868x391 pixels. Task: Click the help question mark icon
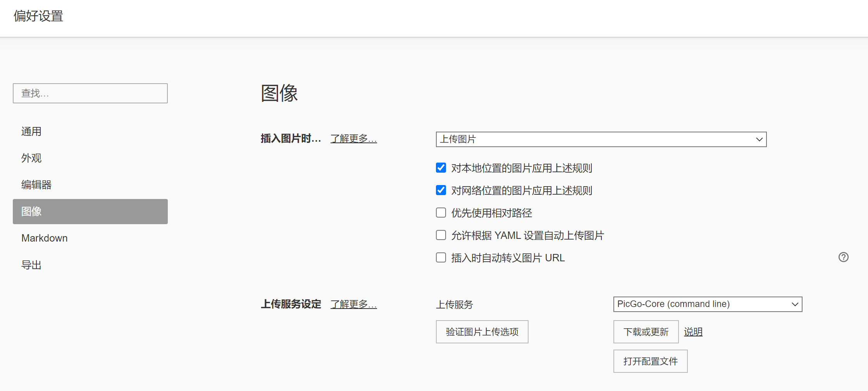(x=843, y=257)
